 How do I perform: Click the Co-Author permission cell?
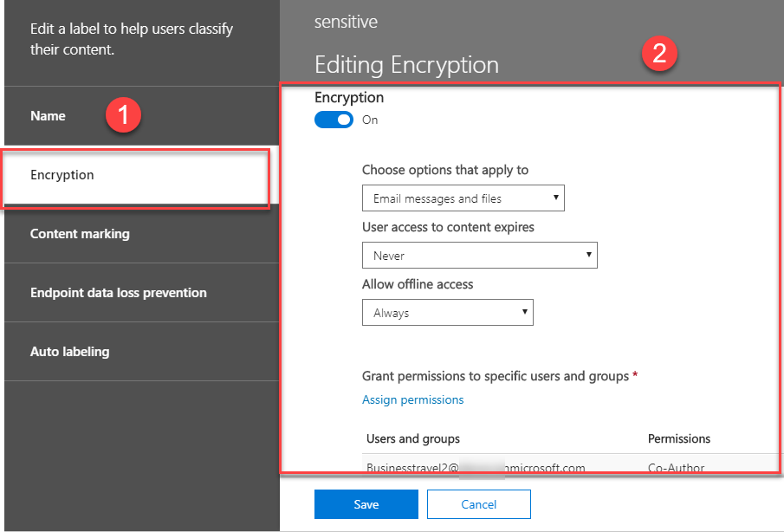coord(676,468)
